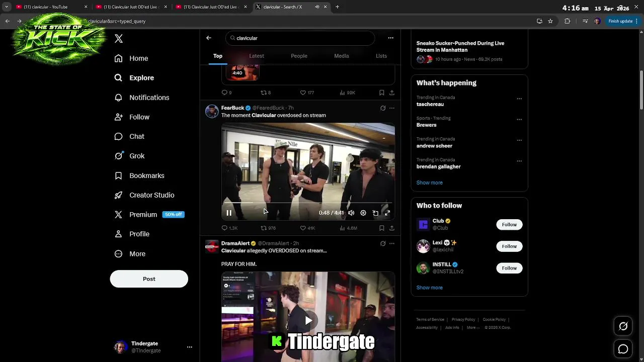Bookmark page with star icon
The image size is (644, 362).
[550, 21]
